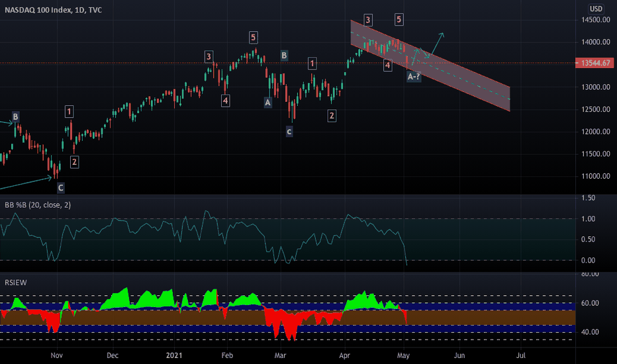Select wave label 5 above the late-April high

(x=399, y=19)
